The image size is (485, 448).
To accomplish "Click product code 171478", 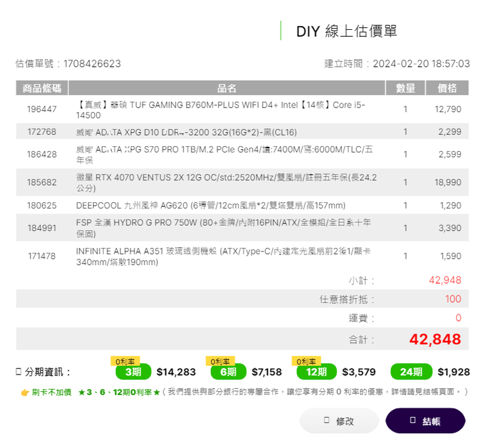I will click(42, 256).
